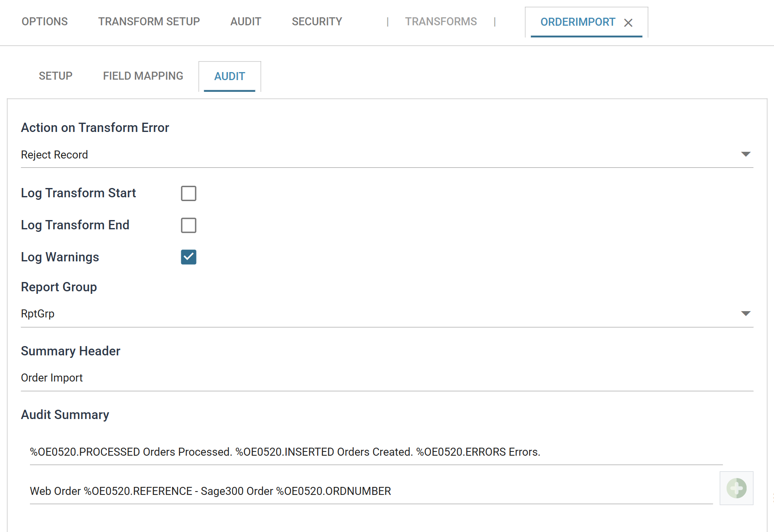Close the ORDERIMPORT tab
Viewport: 774px width, 532px height.
coord(628,23)
